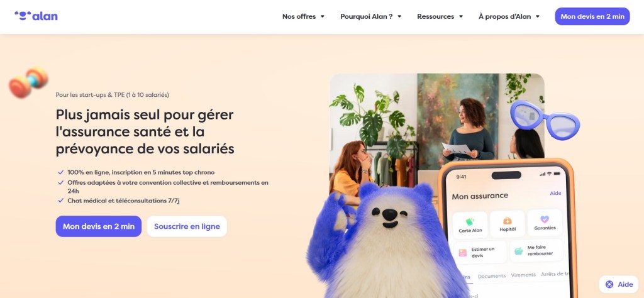Click the Me faire rembourser piggy icon
Screen dimensions: 644x298
pos(519,250)
